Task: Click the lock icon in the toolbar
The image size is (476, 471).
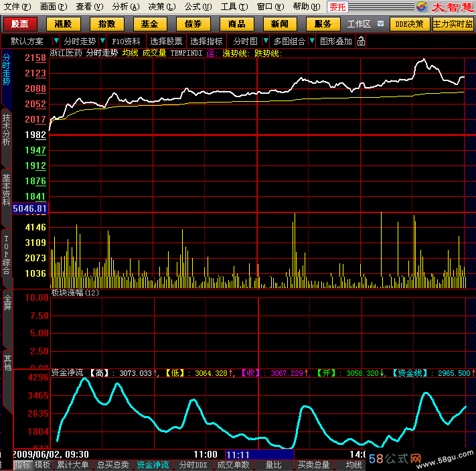Action: point(361,42)
